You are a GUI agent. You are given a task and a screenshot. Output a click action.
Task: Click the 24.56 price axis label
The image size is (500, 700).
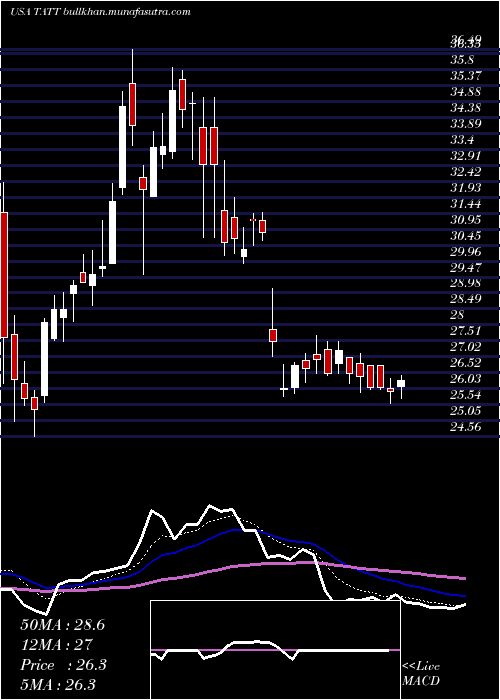(465, 427)
